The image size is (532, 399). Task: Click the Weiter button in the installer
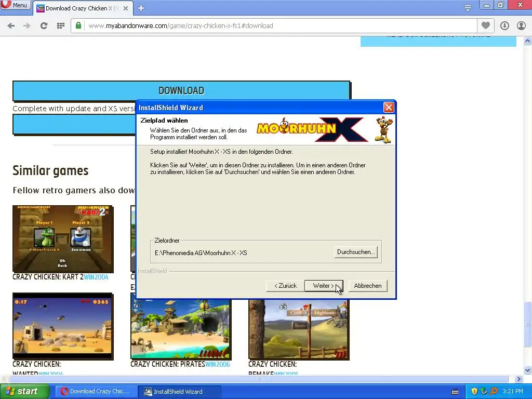[323, 286]
